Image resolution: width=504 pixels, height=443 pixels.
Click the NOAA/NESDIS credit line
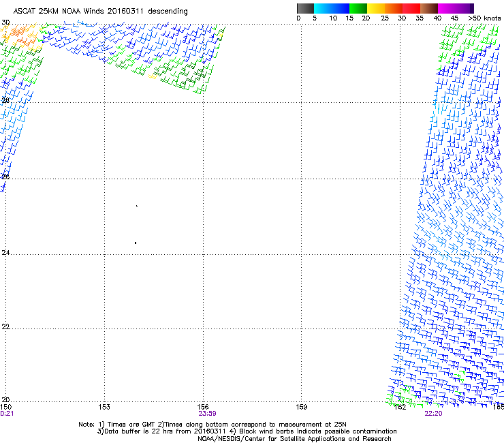click(x=294, y=439)
